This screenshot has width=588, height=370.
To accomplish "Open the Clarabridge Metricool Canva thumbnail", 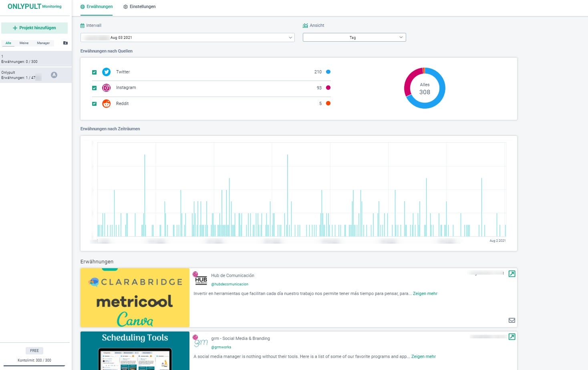I will click(x=135, y=298).
